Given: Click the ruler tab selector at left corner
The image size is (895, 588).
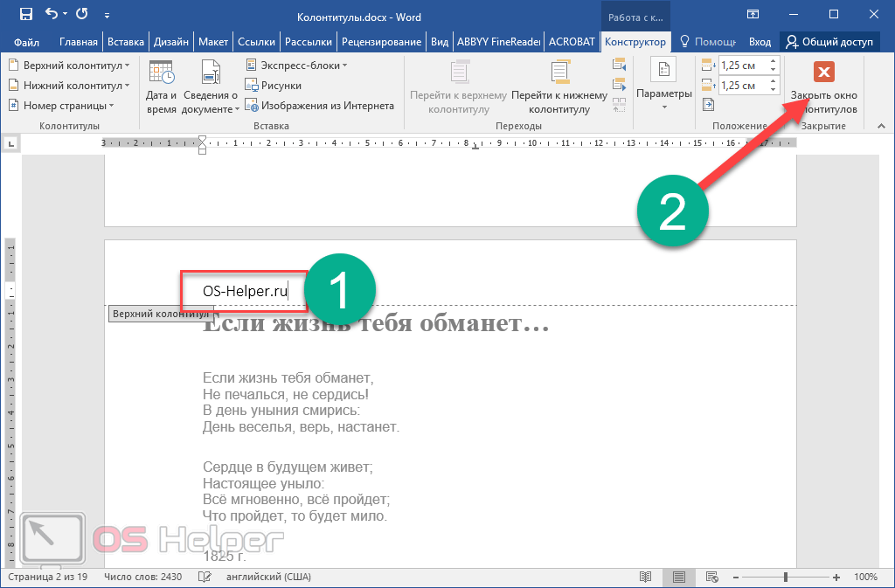Looking at the screenshot, I should [10, 142].
